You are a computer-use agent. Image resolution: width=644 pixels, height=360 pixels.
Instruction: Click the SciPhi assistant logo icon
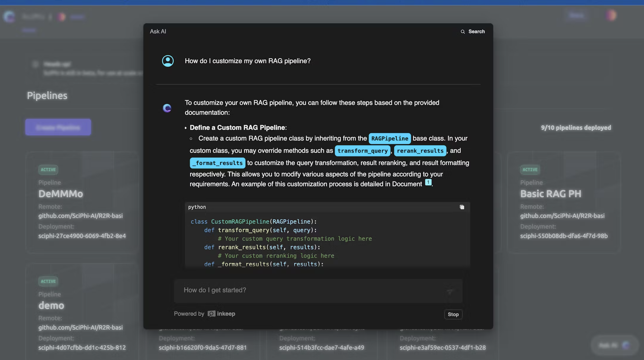point(167,108)
